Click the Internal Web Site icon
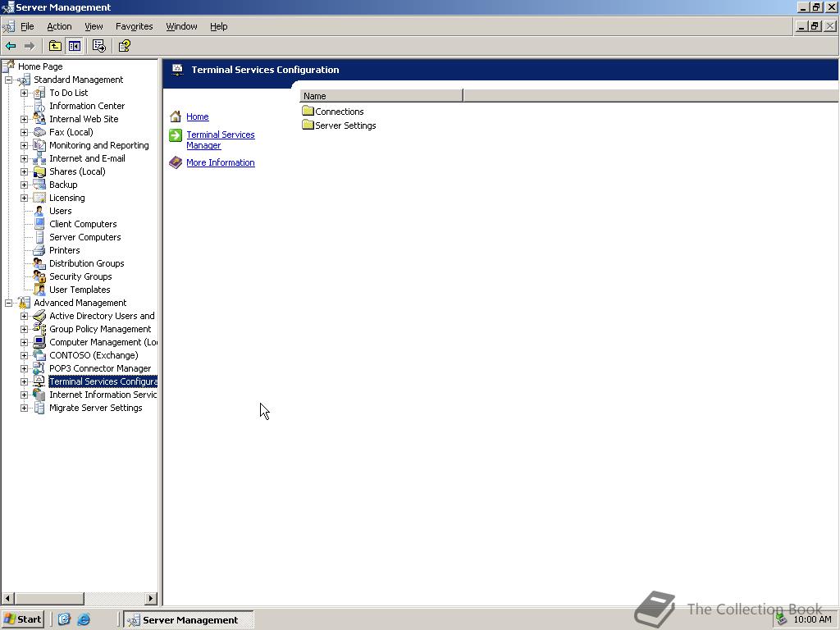The width and height of the screenshot is (840, 630). pos(39,119)
